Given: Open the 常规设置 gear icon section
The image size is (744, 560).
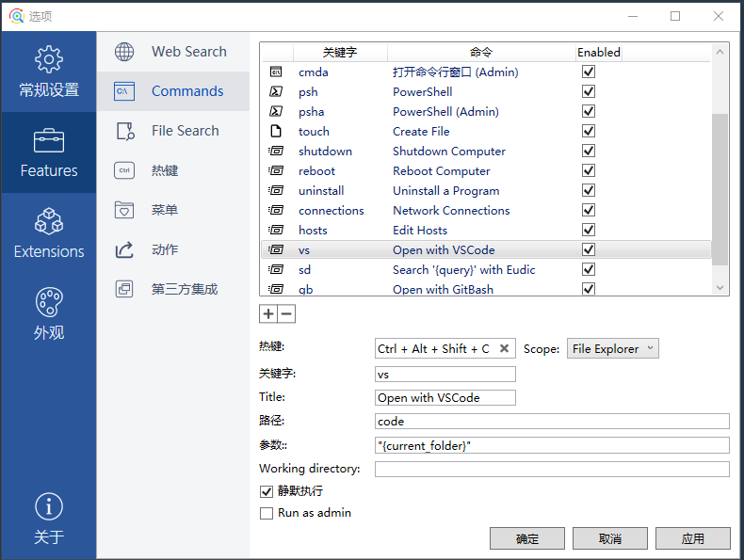Looking at the screenshot, I should coord(49,60).
